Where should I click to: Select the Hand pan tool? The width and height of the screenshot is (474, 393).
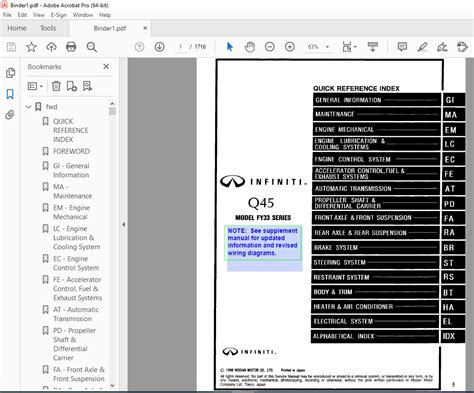tap(250, 47)
